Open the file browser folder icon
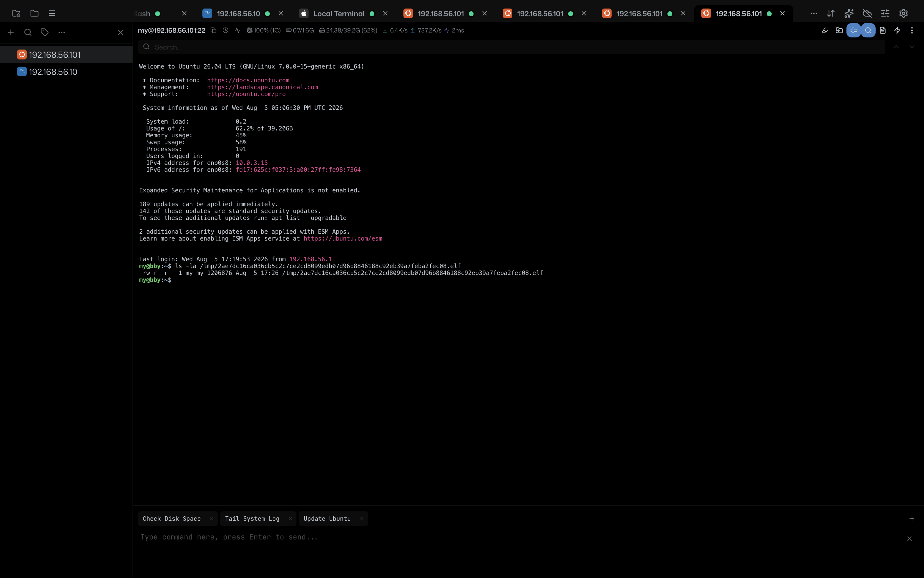The width and height of the screenshot is (924, 578). click(x=34, y=13)
